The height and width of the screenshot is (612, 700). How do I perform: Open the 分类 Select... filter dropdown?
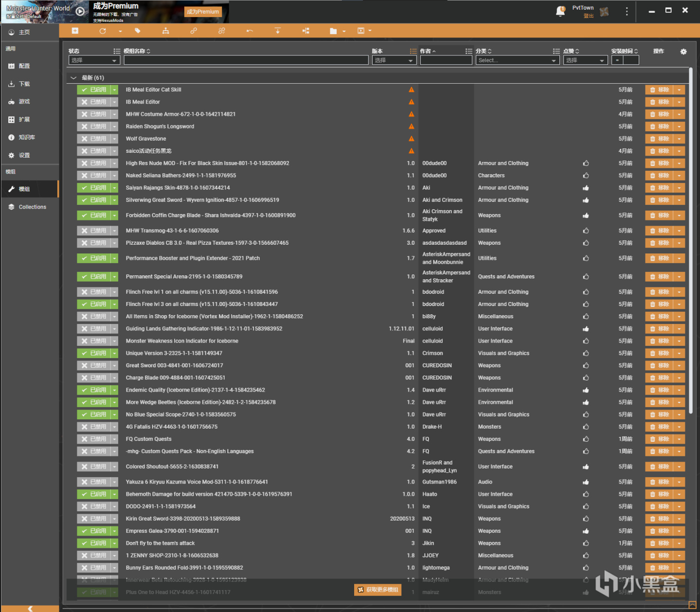click(518, 60)
